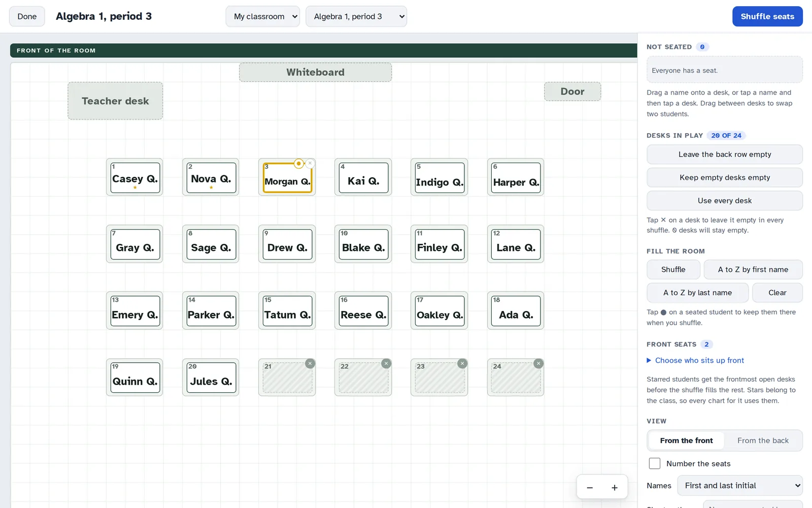Restore empty desk 22 with its X icon
Screen dimensions: 812x508
pos(386,364)
